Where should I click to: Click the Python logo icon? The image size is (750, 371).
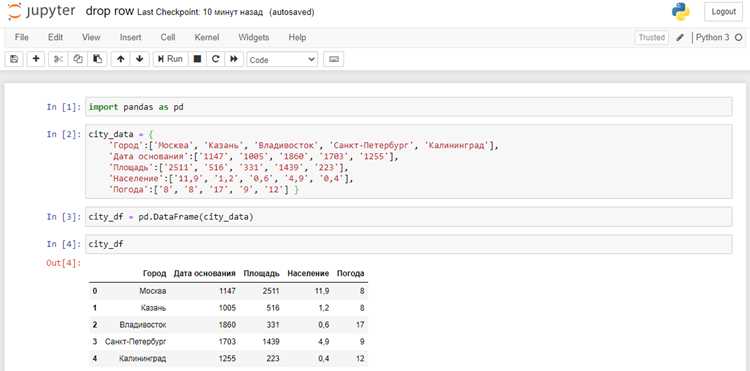[x=680, y=12]
